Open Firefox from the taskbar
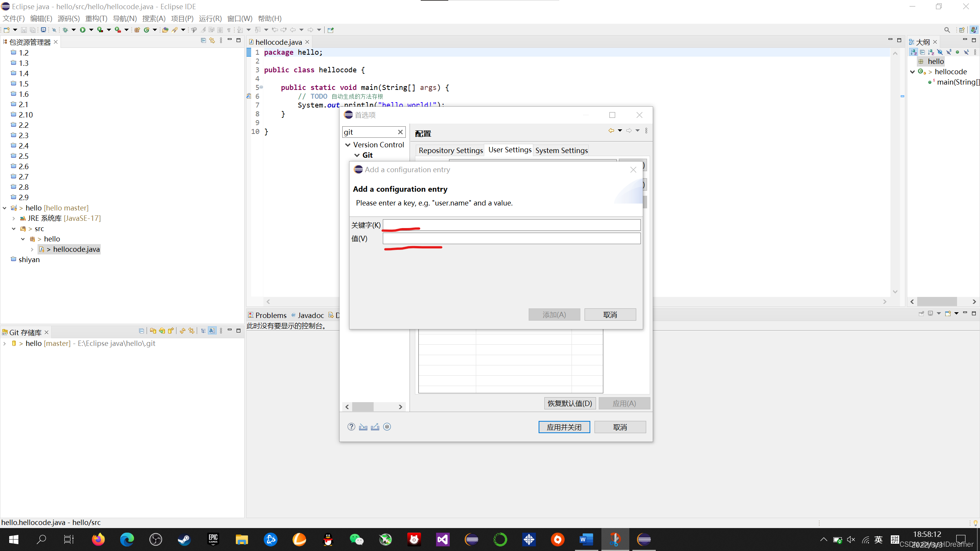Image resolution: width=980 pixels, height=551 pixels. [x=98, y=540]
